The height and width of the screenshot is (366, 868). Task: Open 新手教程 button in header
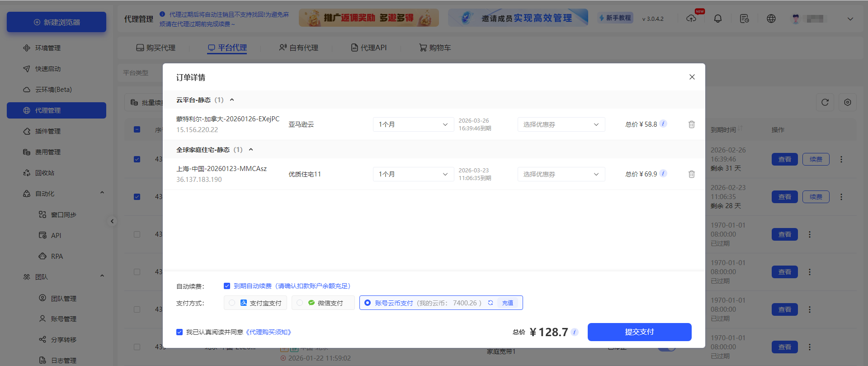click(x=615, y=18)
